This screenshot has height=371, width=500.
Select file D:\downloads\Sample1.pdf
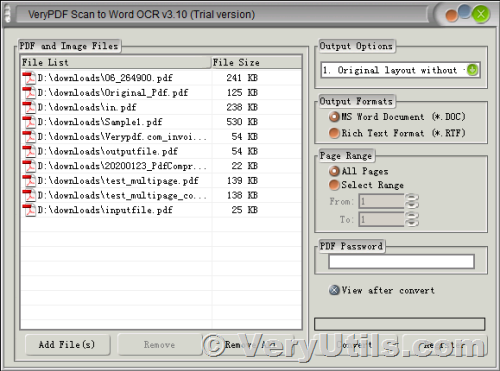[x=100, y=122]
